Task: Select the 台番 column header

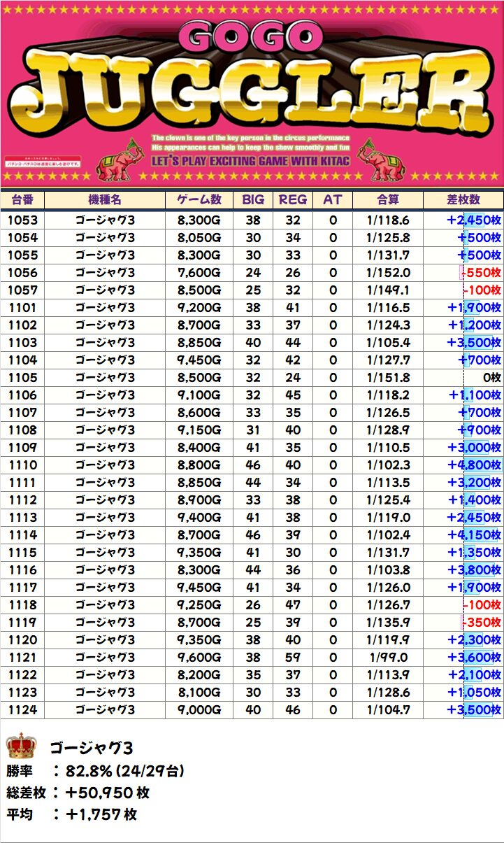Action: (x=22, y=199)
